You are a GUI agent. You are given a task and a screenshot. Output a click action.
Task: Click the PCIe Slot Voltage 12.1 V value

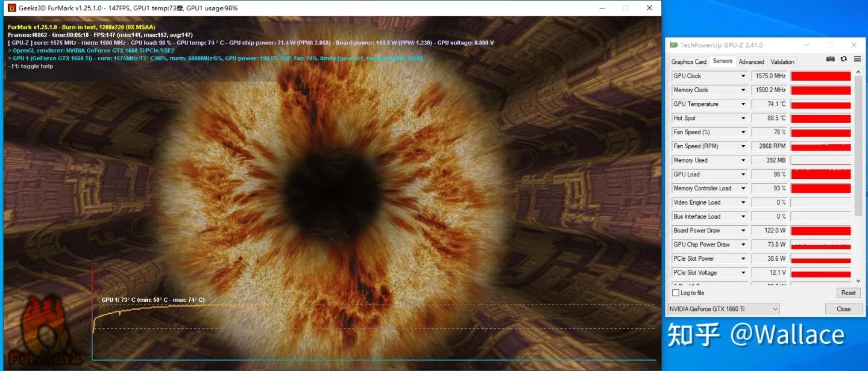[x=770, y=273]
